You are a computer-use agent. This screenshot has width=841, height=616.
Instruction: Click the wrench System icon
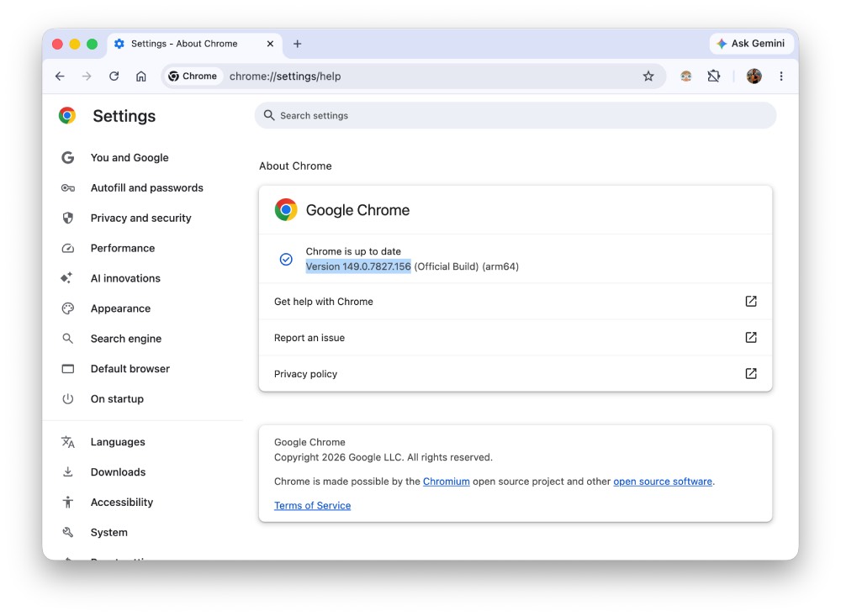click(x=67, y=532)
